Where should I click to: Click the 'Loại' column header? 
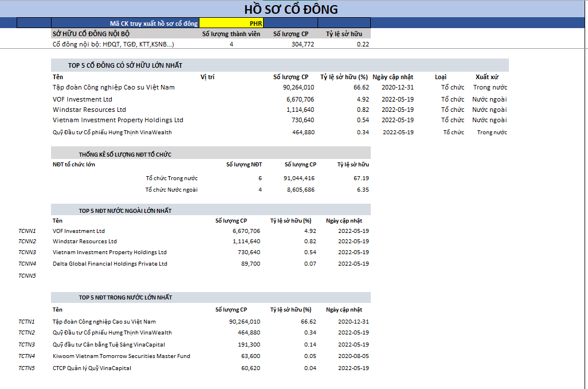441,77
